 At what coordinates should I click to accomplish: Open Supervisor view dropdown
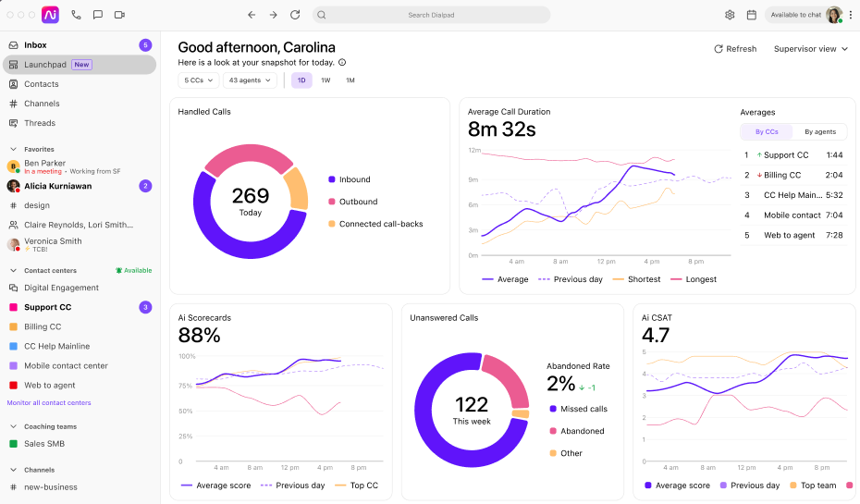coord(811,49)
